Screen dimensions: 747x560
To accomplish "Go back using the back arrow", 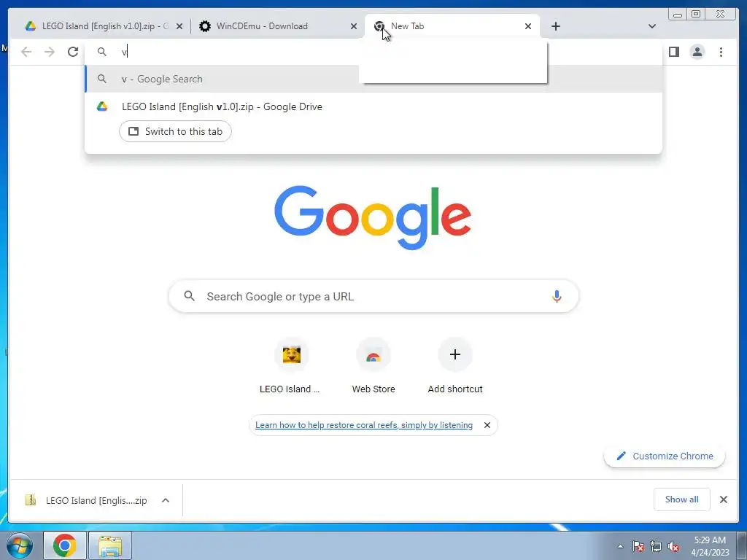I will click(26, 52).
